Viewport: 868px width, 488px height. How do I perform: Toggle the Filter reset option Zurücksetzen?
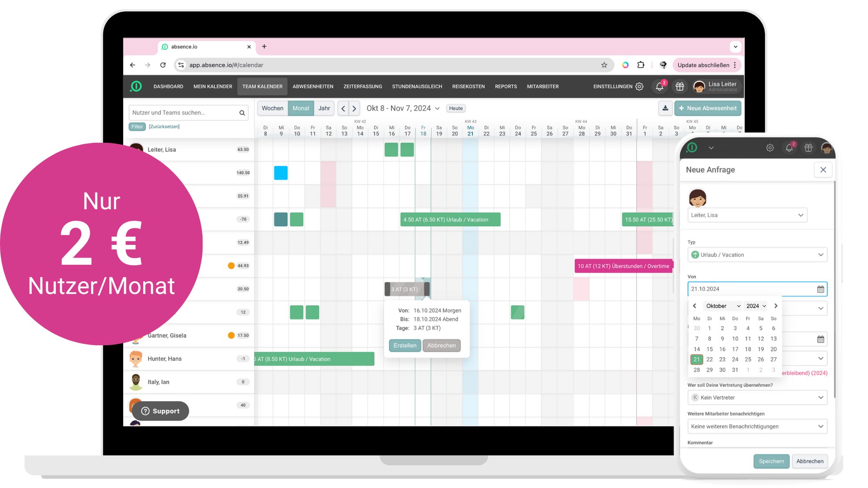pyautogui.click(x=164, y=126)
